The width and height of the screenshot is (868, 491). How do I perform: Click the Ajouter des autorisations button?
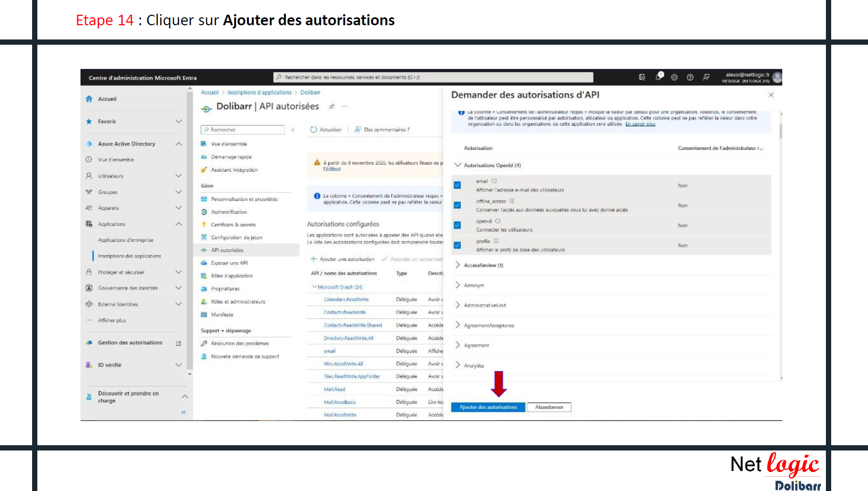point(488,407)
